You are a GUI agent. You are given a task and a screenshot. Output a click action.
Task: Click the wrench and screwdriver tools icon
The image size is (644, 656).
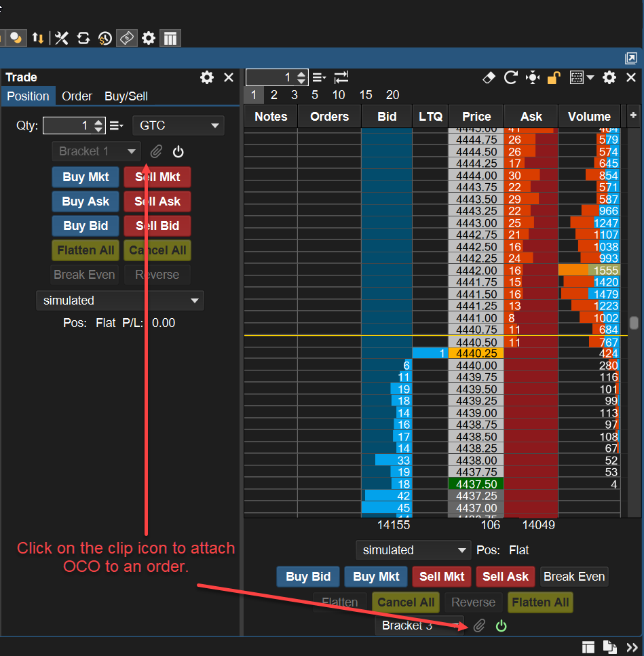(62, 38)
